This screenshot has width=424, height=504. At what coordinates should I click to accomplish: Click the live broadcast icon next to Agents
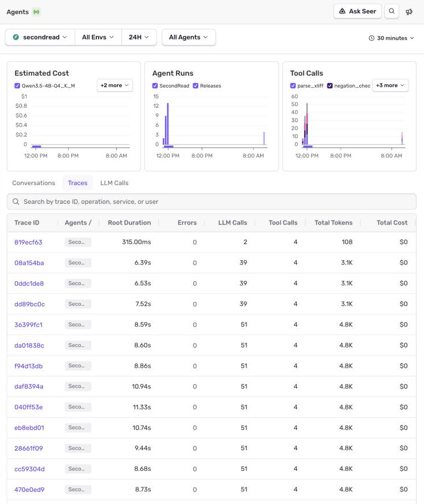point(36,12)
